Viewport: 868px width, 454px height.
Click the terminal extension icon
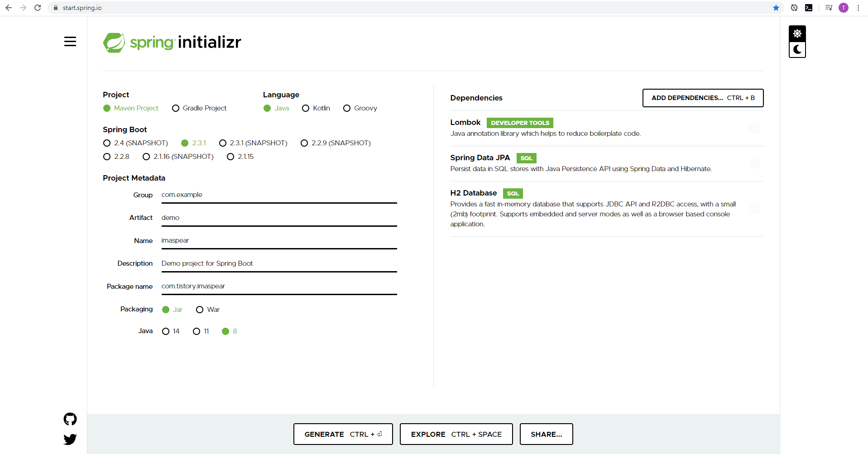809,8
